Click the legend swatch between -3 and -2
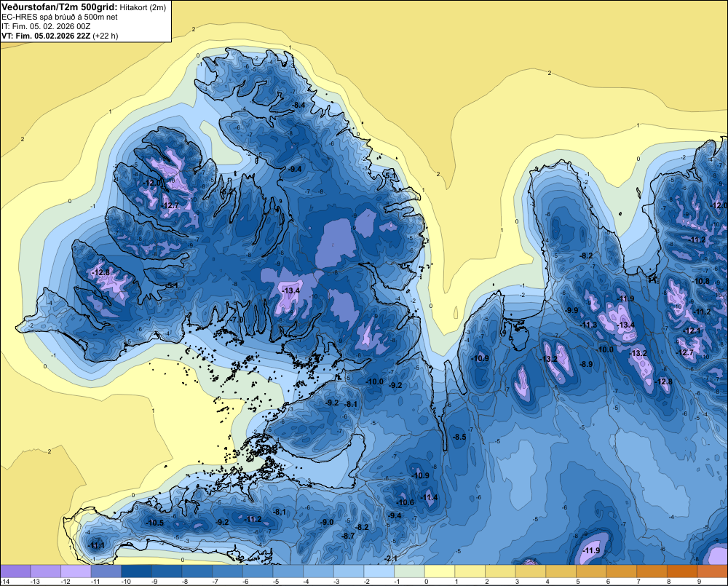 point(349,571)
